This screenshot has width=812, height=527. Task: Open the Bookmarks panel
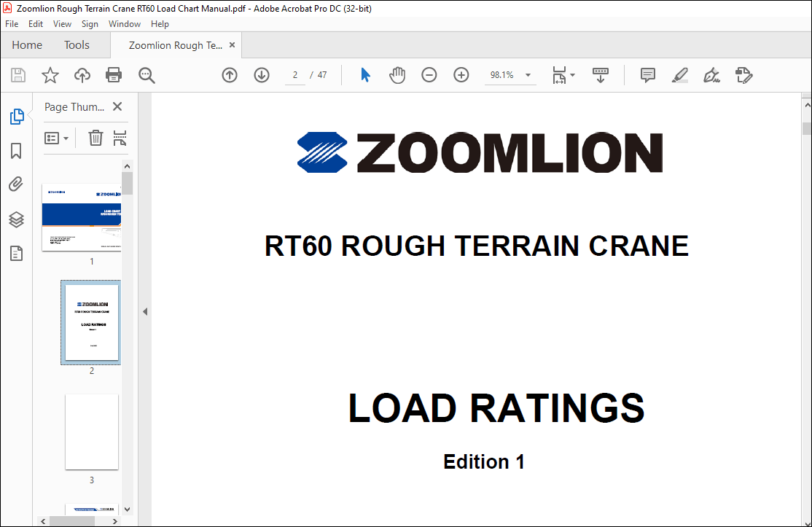click(17, 151)
